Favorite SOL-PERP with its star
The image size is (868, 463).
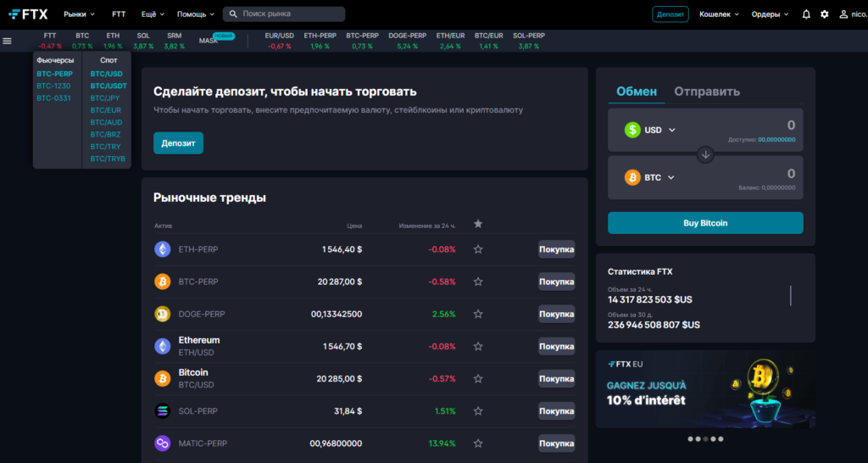(478, 411)
